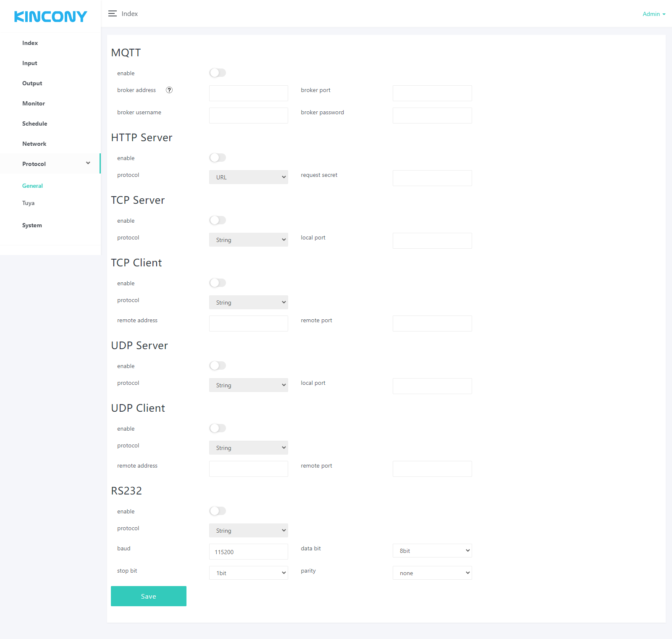Screen dimensions: 672x639
Task: Open the RS232 stop bit dropdown
Action: [248, 573]
